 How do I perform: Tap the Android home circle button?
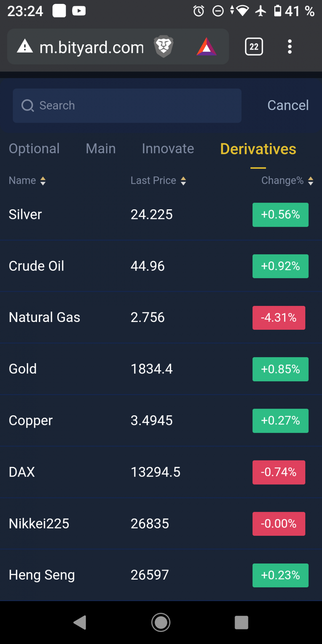pyautogui.click(x=161, y=622)
